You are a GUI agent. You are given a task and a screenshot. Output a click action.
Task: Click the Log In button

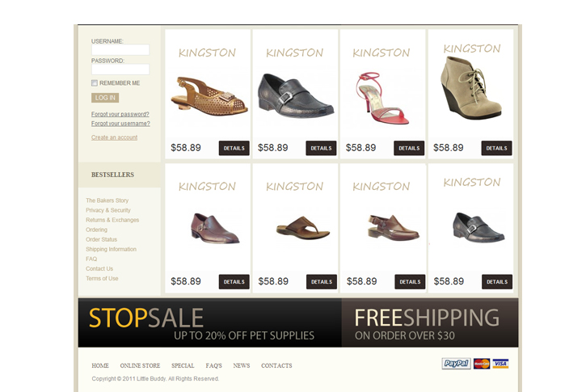[x=105, y=98]
